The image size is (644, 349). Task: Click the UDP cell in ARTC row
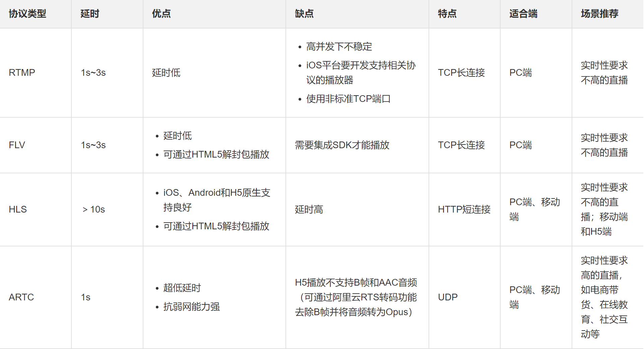click(x=447, y=297)
